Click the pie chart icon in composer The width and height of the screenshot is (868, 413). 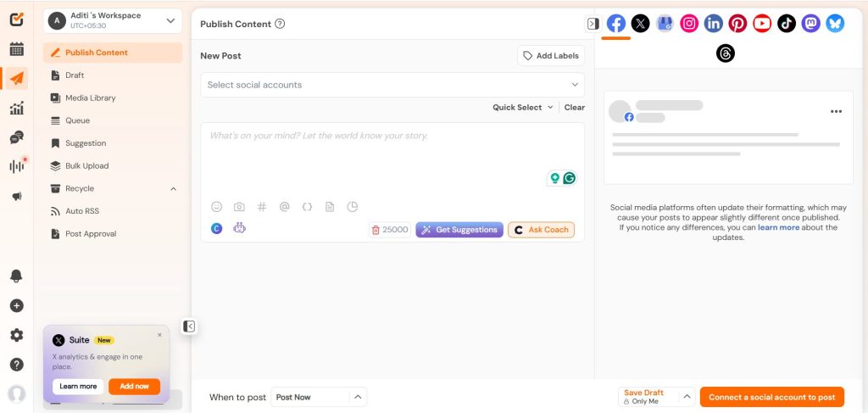353,207
